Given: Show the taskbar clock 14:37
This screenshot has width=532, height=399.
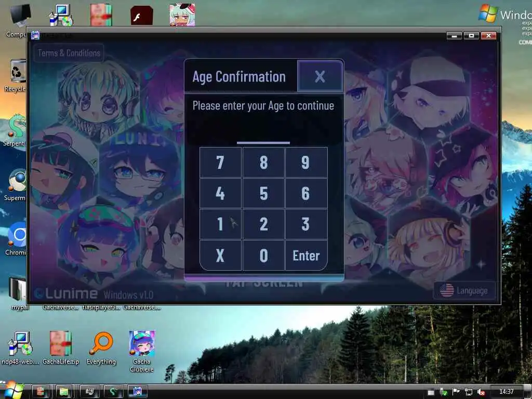Looking at the screenshot, I should [506, 392].
